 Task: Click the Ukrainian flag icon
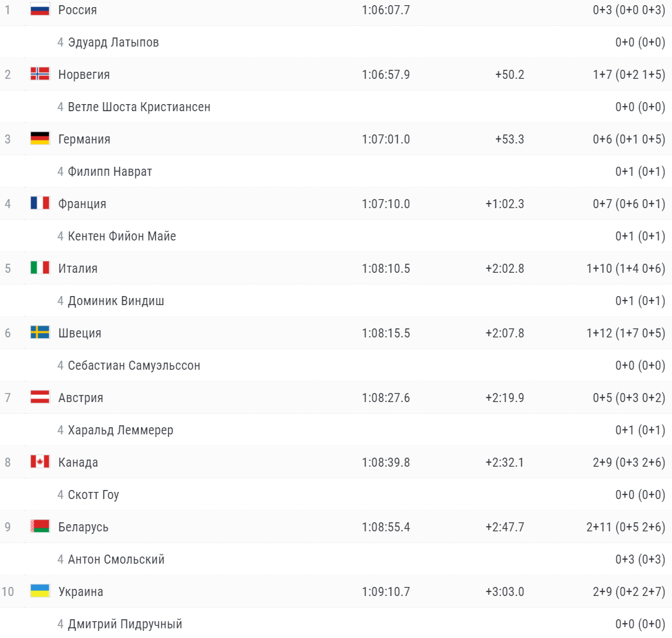pos(39,591)
